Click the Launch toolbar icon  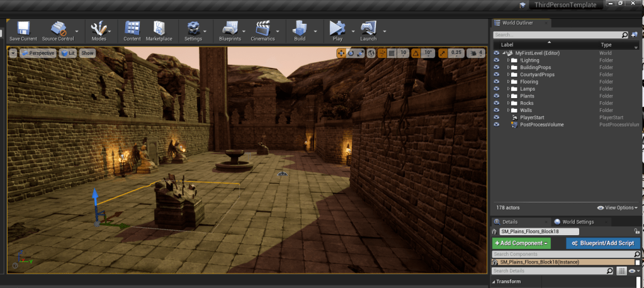click(x=368, y=29)
